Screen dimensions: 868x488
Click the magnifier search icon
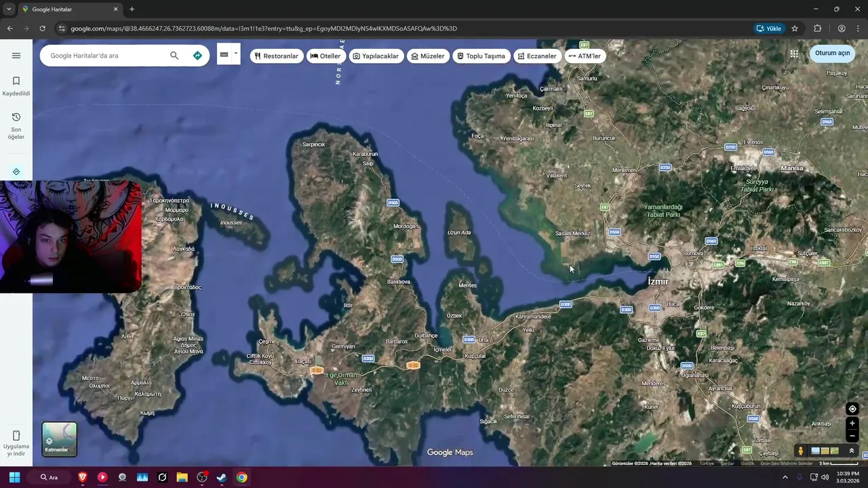[x=174, y=56]
